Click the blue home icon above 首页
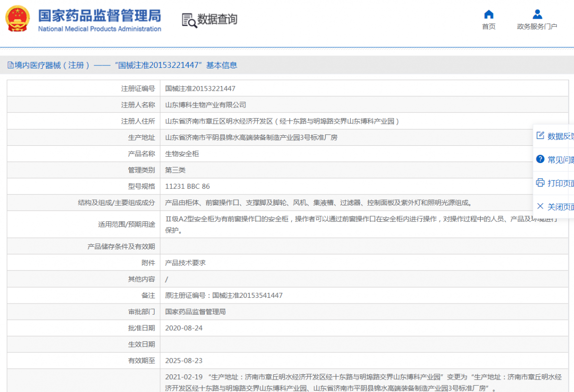Image resolution: width=574 pixels, height=392 pixels. tap(488, 14)
